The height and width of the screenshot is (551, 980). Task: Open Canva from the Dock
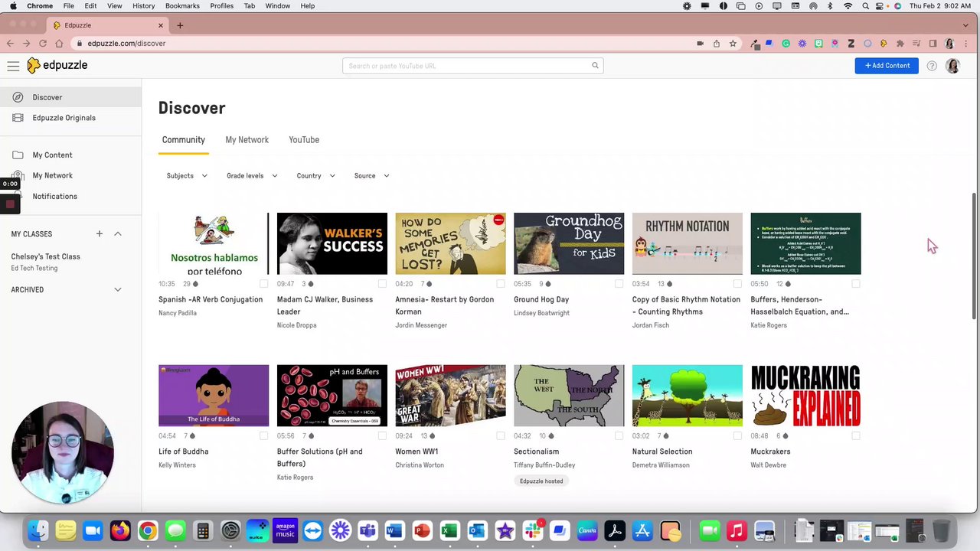587,530
